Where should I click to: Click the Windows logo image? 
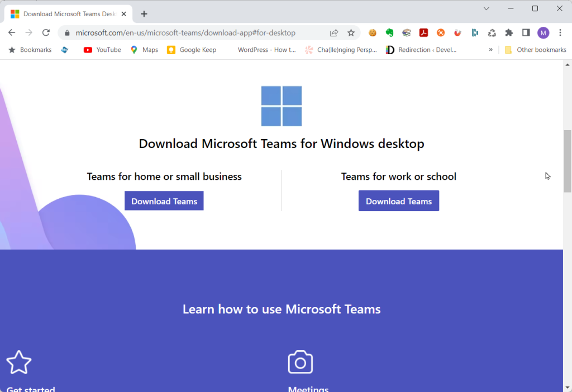tap(282, 106)
